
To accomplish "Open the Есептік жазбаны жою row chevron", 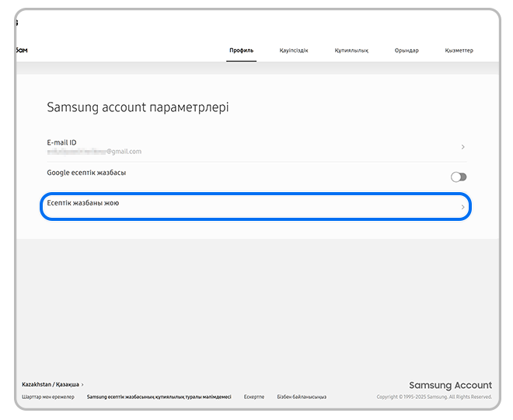I will [x=462, y=207].
